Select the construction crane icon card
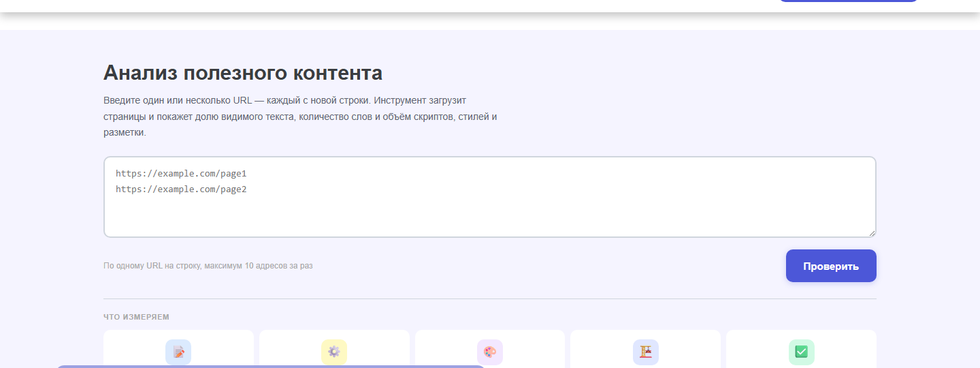The height and width of the screenshot is (368, 980). [x=646, y=349]
